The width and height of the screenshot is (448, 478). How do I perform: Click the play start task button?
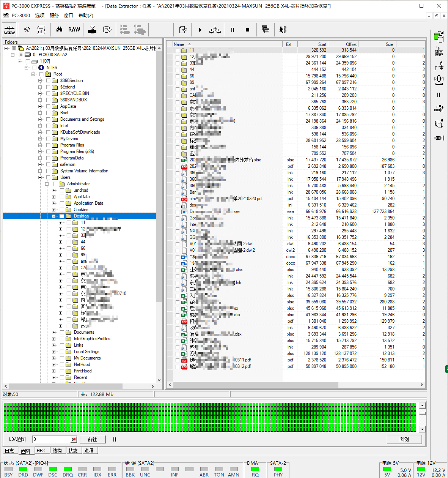pyautogui.click(x=200, y=30)
